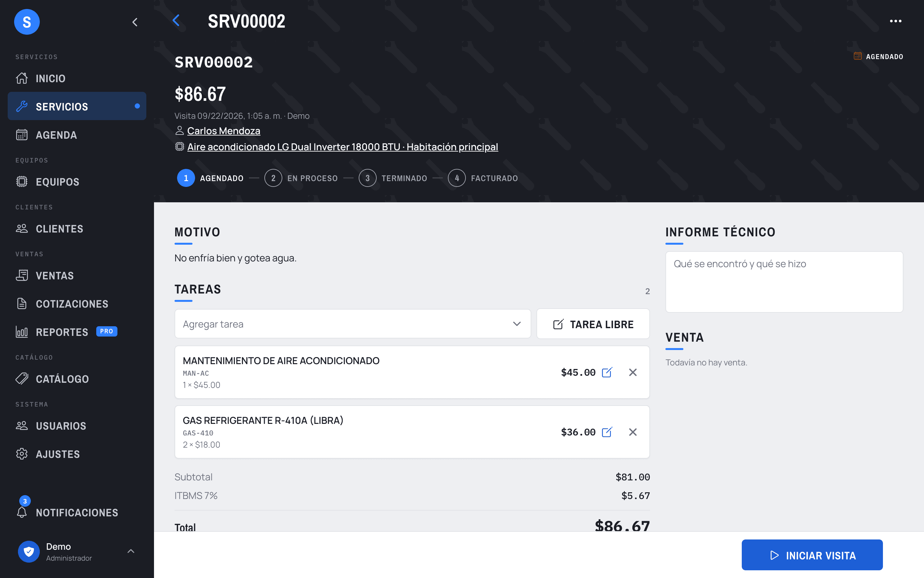Select Servicios in the sidebar
The width and height of the screenshot is (924, 578).
77,106
